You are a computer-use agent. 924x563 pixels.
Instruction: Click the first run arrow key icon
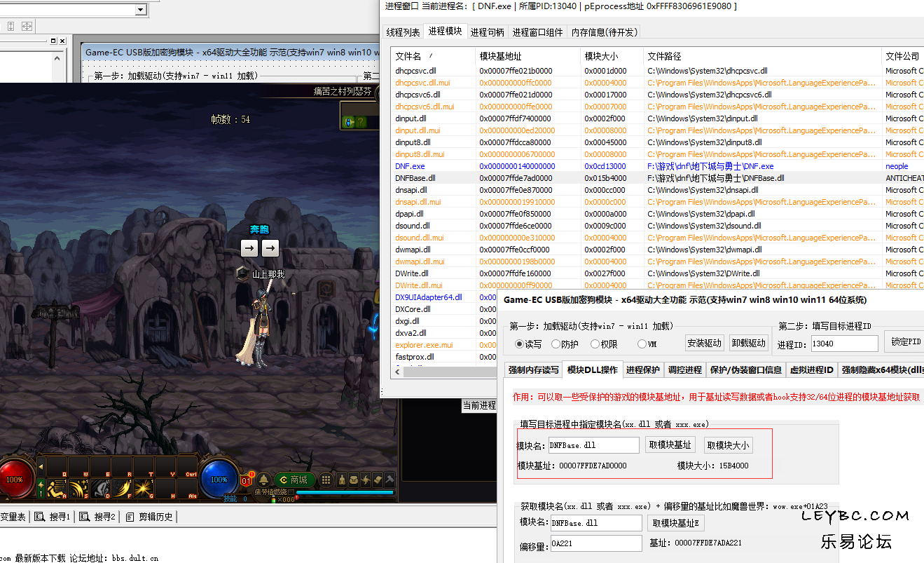click(249, 247)
